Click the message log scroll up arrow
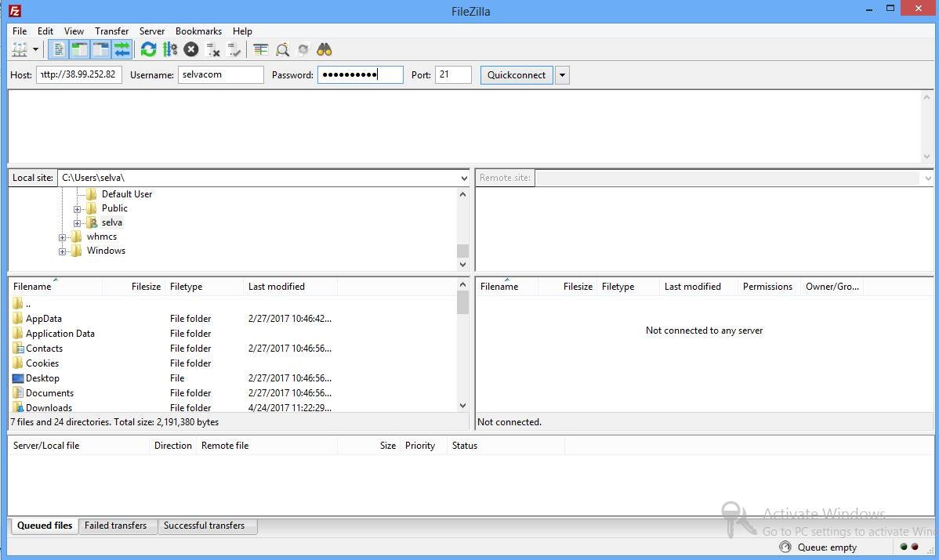 (927, 97)
